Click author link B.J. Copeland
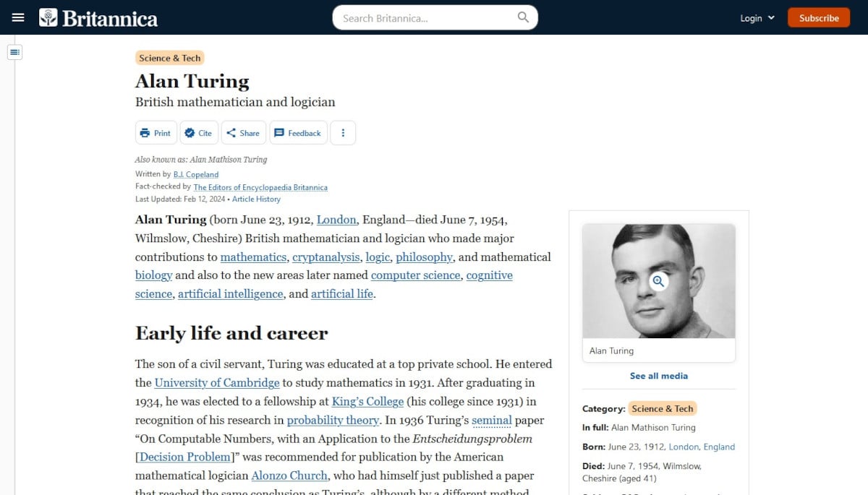 click(195, 174)
